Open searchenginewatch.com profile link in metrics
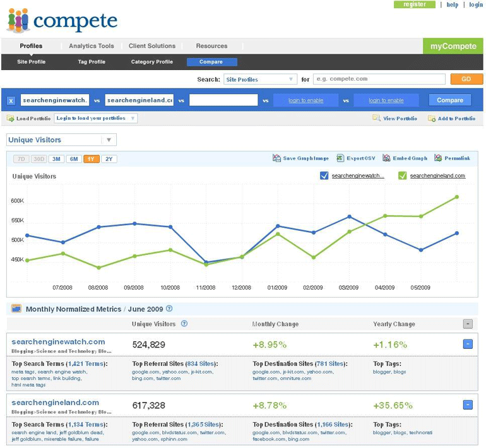 pos(58,342)
